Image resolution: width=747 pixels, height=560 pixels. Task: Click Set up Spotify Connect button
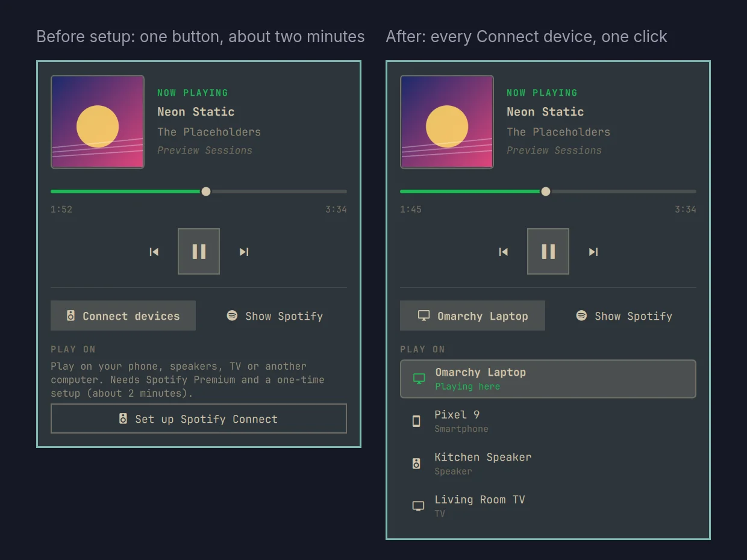[199, 418]
